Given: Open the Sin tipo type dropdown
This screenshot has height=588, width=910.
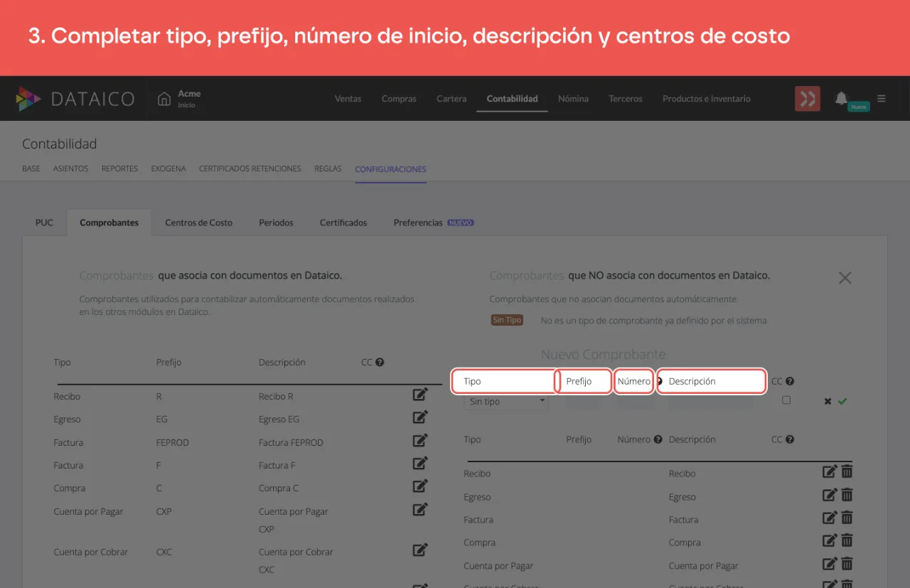Looking at the screenshot, I should point(506,402).
